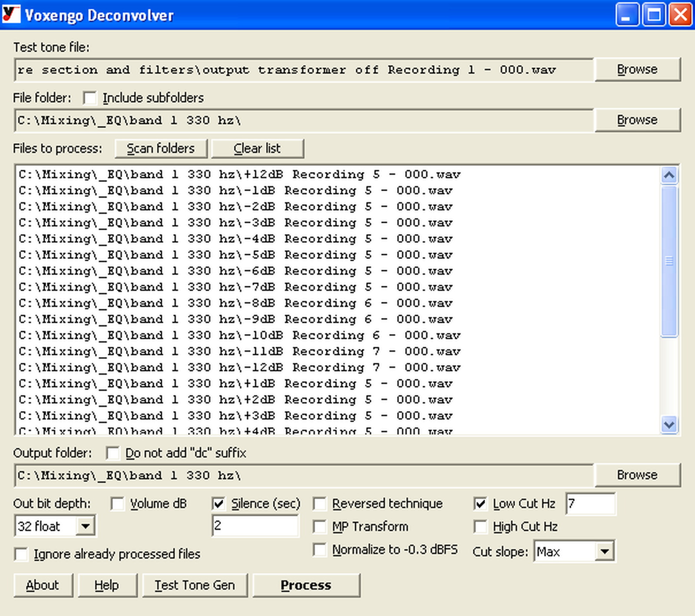Select the -5dB Recording 5 file entry
The image size is (695, 616).
point(235,255)
